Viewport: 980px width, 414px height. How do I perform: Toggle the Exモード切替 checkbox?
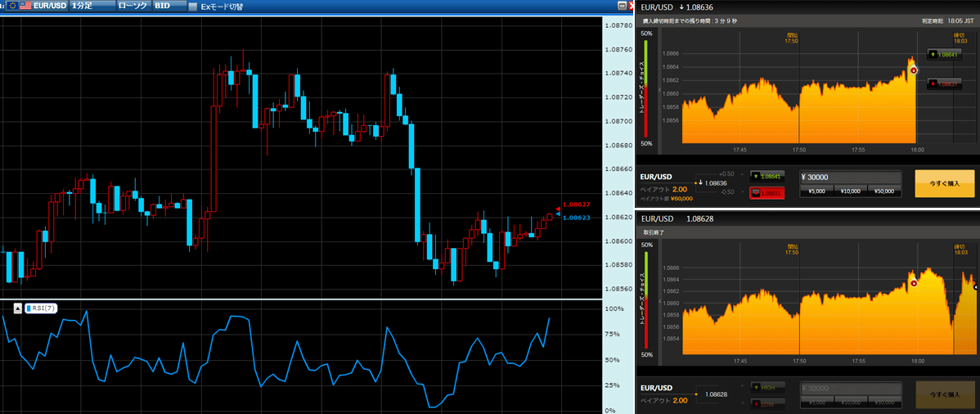(x=193, y=7)
